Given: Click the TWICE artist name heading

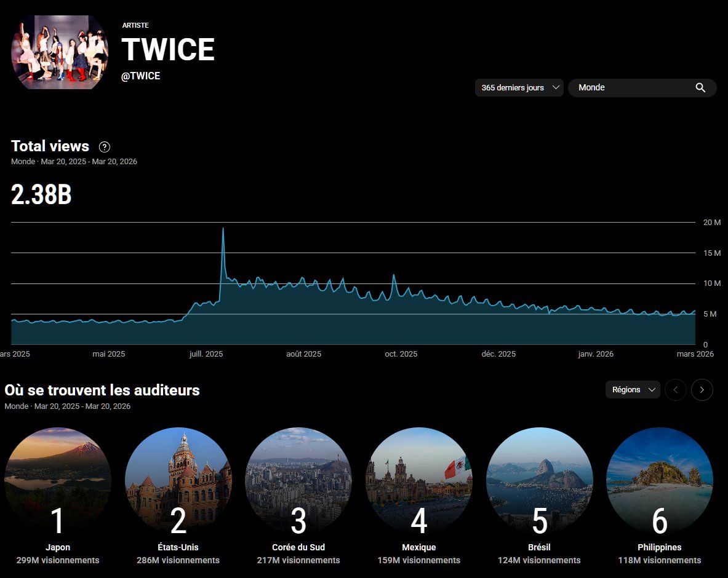Looking at the screenshot, I should (x=168, y=49).
